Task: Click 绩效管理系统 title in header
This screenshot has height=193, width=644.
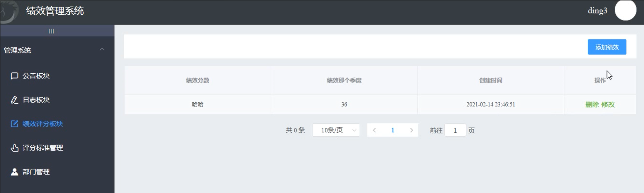Action: pyautogui.click(x=55, y=11)
